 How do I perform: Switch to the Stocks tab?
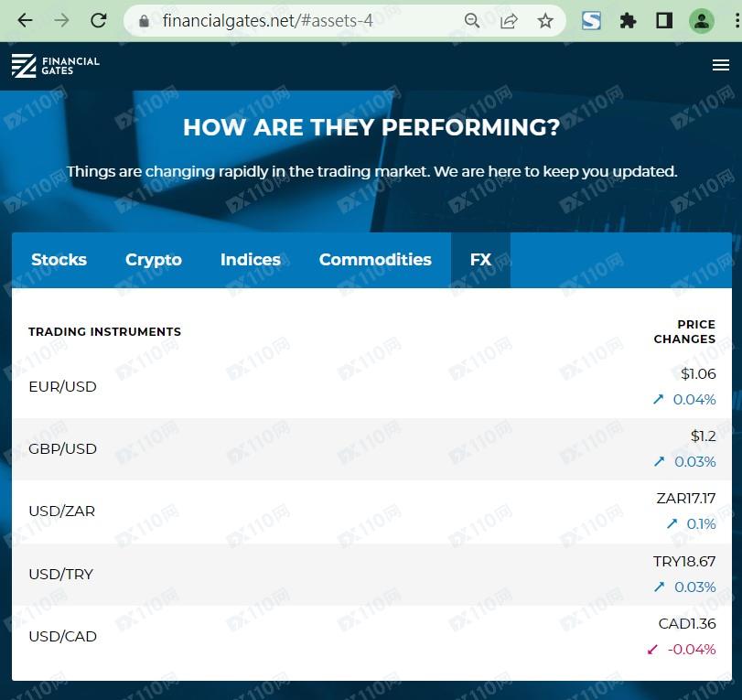click(x=59, y=260)
